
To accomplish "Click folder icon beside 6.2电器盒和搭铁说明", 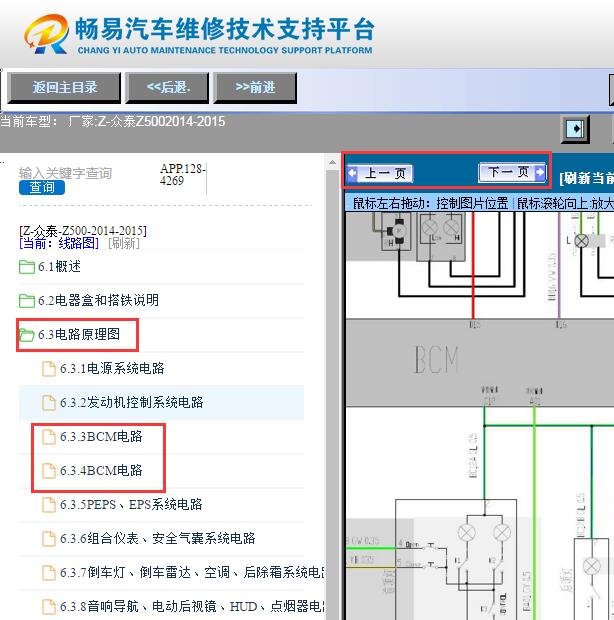I will point(27,301).
